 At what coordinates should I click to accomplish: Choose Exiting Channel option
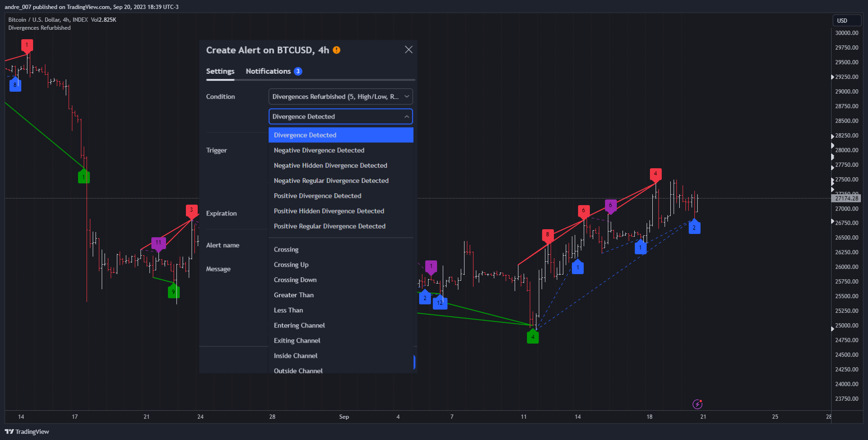click(x=341, y=340)
